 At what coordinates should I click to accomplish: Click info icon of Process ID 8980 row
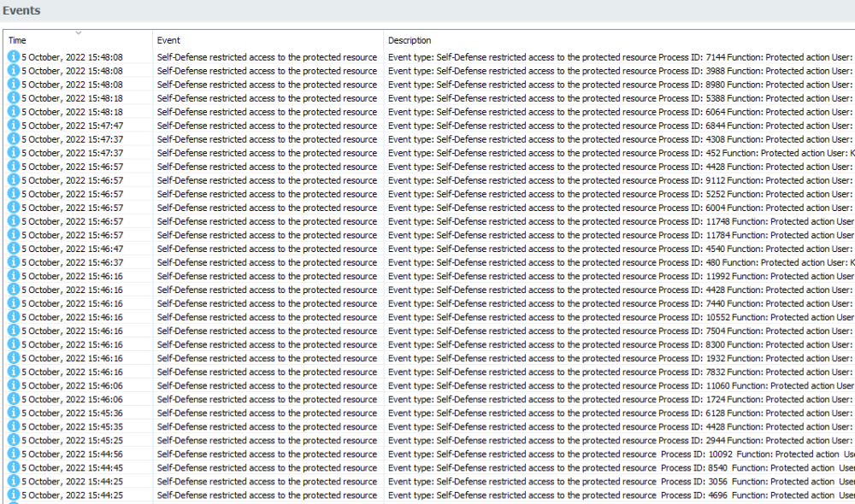click(x=14, y=84)
